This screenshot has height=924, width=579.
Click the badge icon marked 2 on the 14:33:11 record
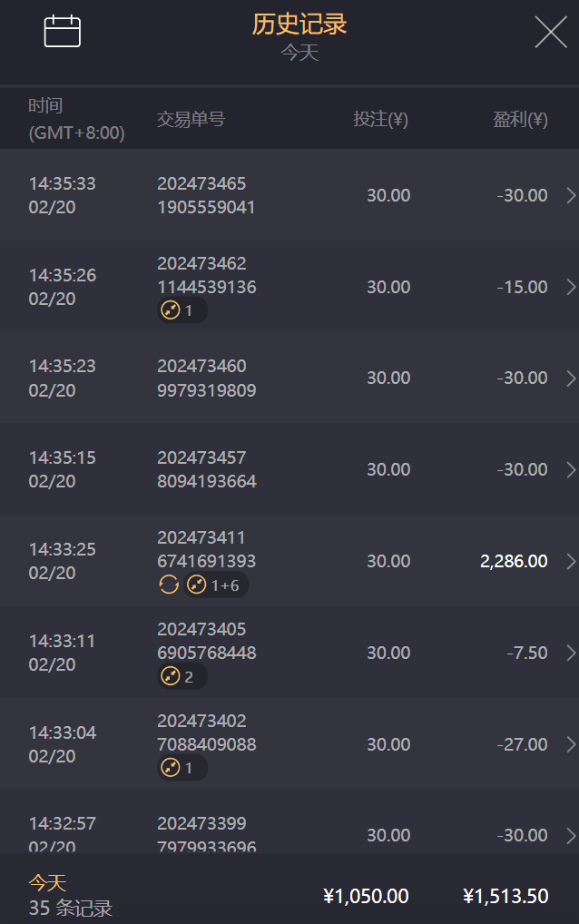coord(171,676)
